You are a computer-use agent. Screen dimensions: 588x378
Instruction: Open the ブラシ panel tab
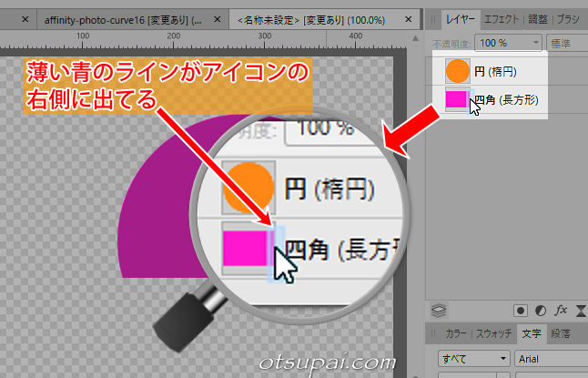click(x=569, y=18)
